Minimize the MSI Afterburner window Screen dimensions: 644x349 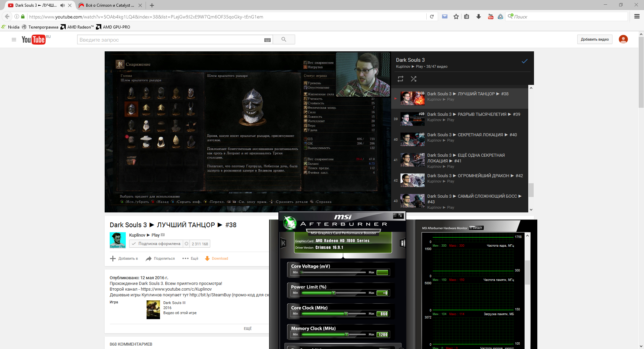point(395,216)
